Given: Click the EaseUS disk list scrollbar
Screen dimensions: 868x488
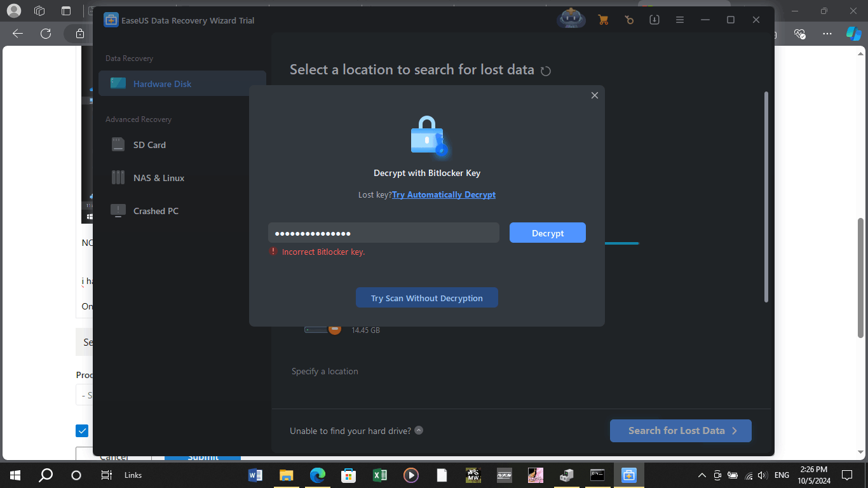Looking at the screenshot, I should point(766,197).
